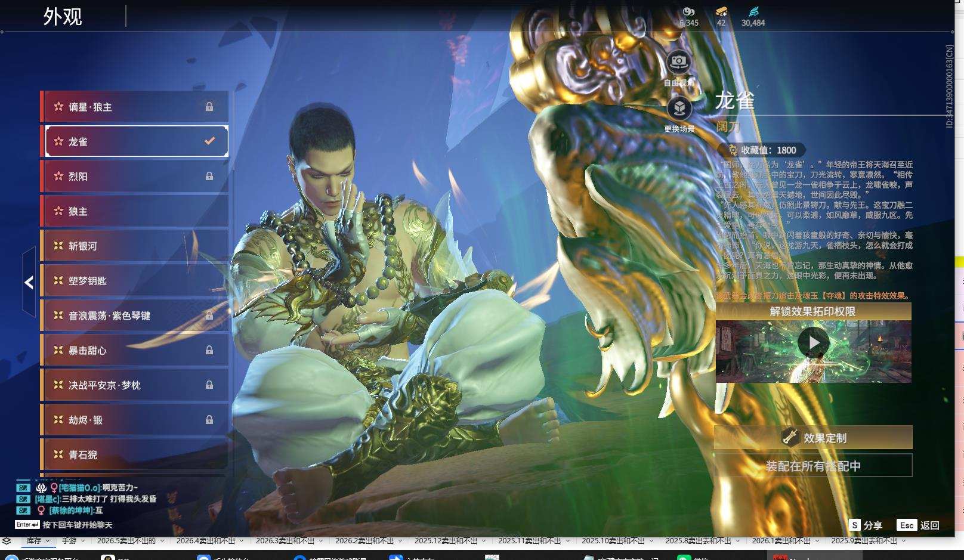Click the lock icon on 劫烬·锻

[x=209, y=420]
